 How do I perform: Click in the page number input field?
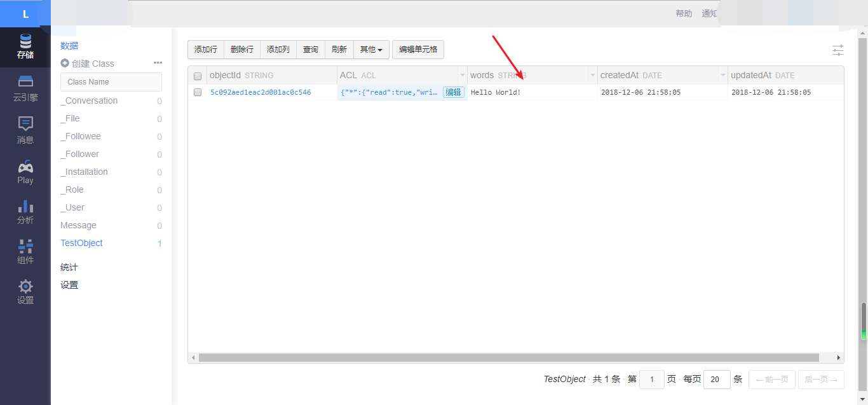tap(651, 379)
